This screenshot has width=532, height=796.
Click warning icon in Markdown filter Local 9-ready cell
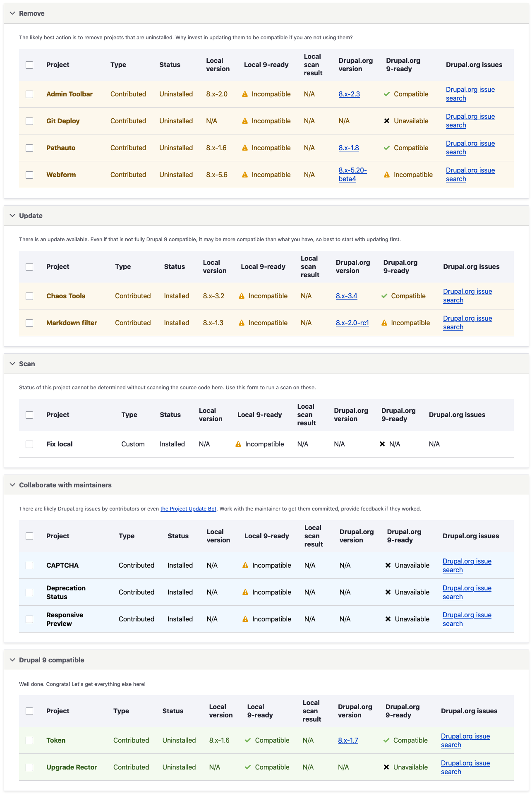242,323
